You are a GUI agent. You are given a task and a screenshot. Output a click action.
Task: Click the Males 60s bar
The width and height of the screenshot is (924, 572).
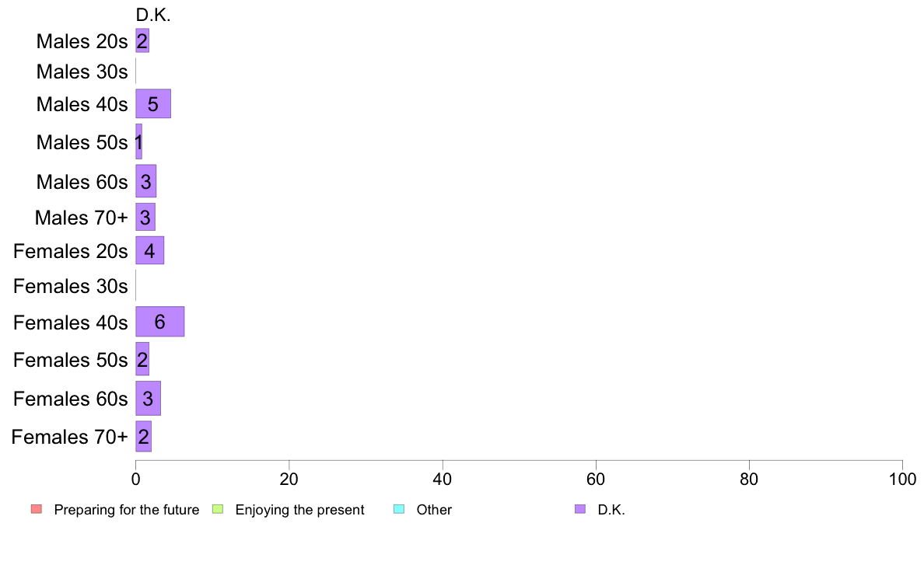tap(146, 181)
